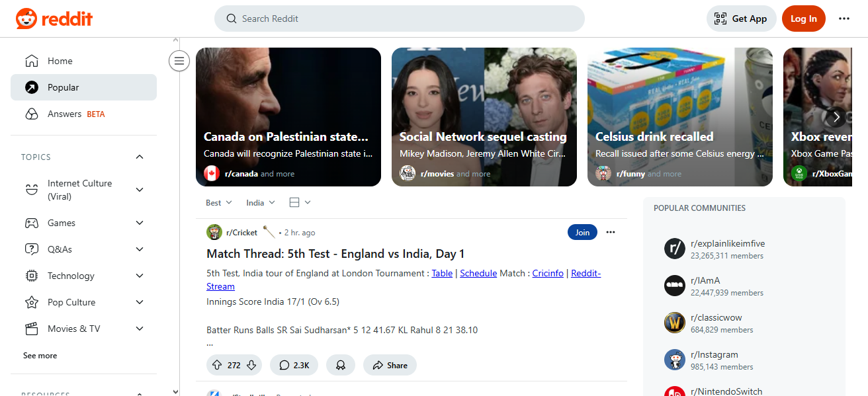
Task: Expand the Games topic
Action: [140, 223]
